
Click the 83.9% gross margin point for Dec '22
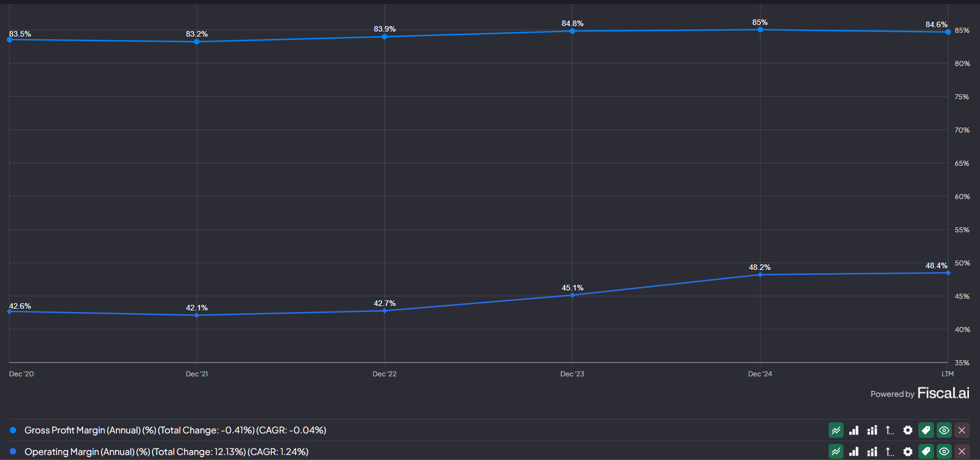point(384,37)
